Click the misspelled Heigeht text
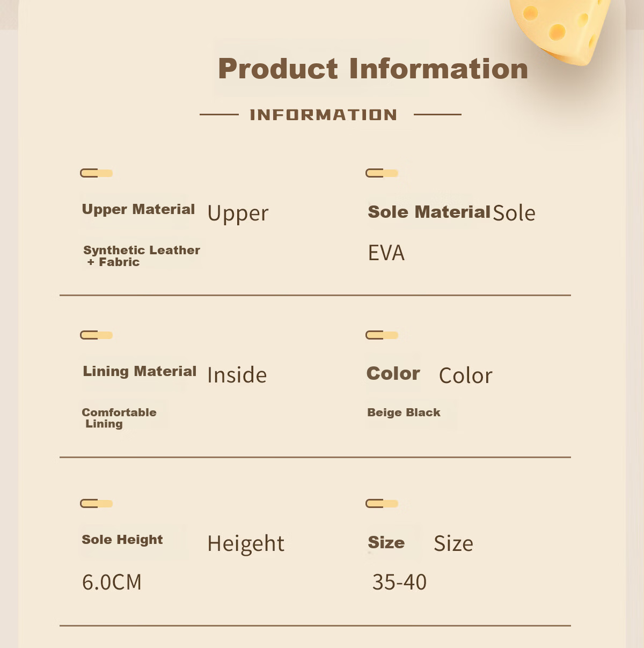This screenshot has height=648, width=644. (x=246, y=543)
